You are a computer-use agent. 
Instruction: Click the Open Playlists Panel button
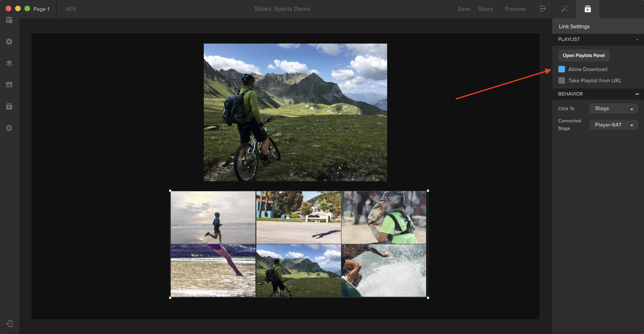(x=584, y=55)
